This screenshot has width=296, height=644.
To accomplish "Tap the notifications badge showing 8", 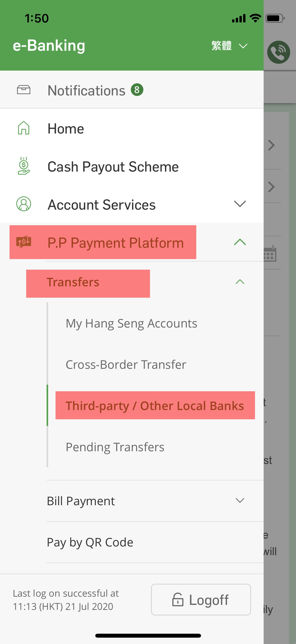I will point(137,90).
